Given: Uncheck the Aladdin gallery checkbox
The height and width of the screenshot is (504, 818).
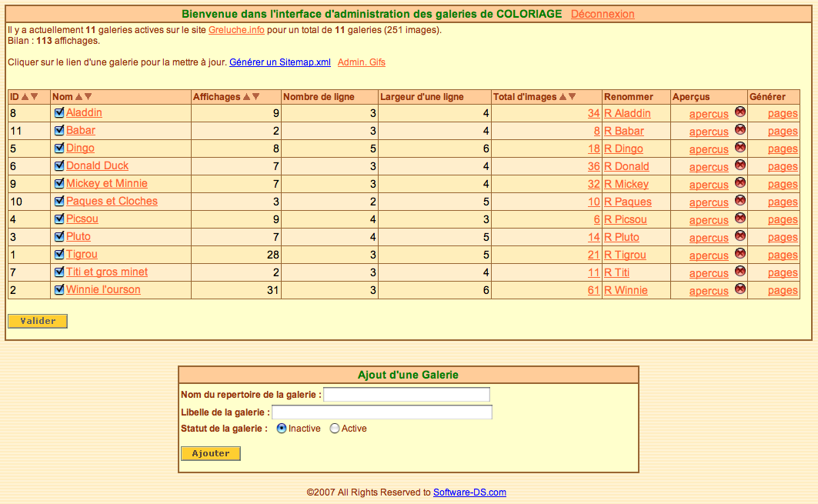Looking at the screenshot, I should (59, 112).
